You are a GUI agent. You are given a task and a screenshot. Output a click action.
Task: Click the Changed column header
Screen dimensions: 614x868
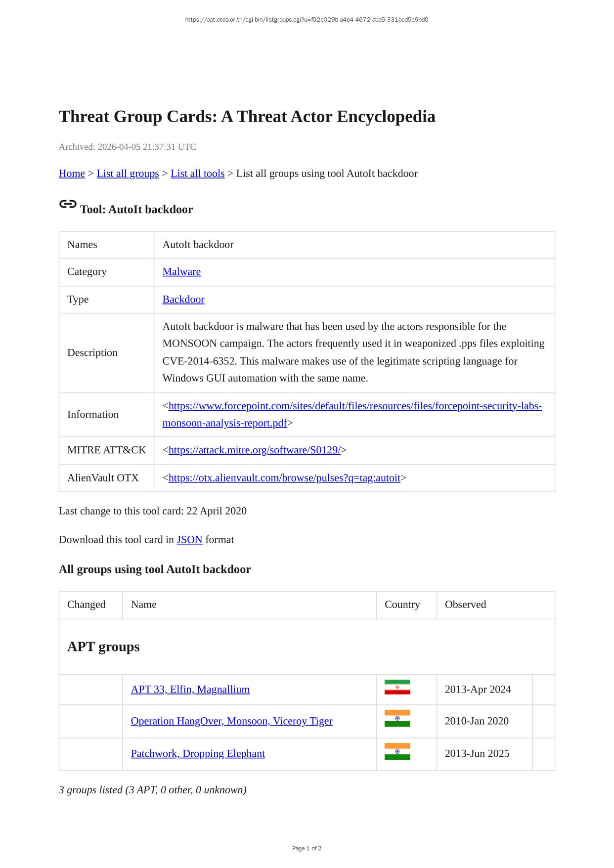tap(87, 605)
